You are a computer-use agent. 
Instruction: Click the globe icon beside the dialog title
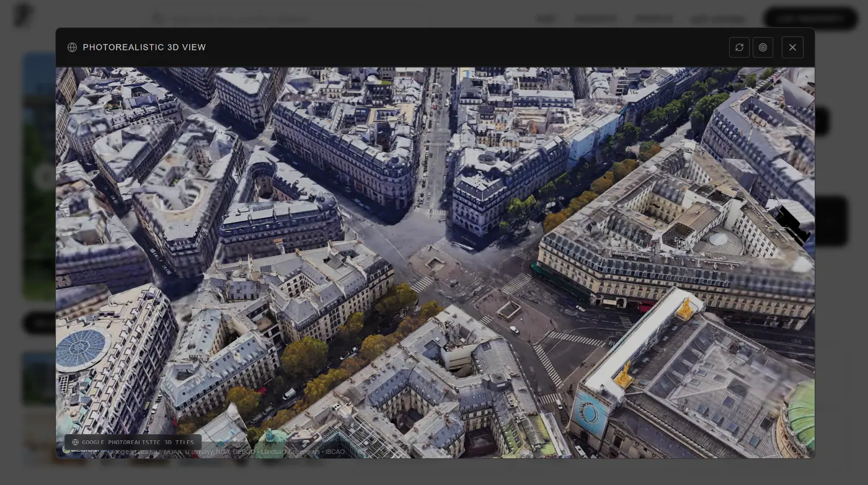coord(72,47)
